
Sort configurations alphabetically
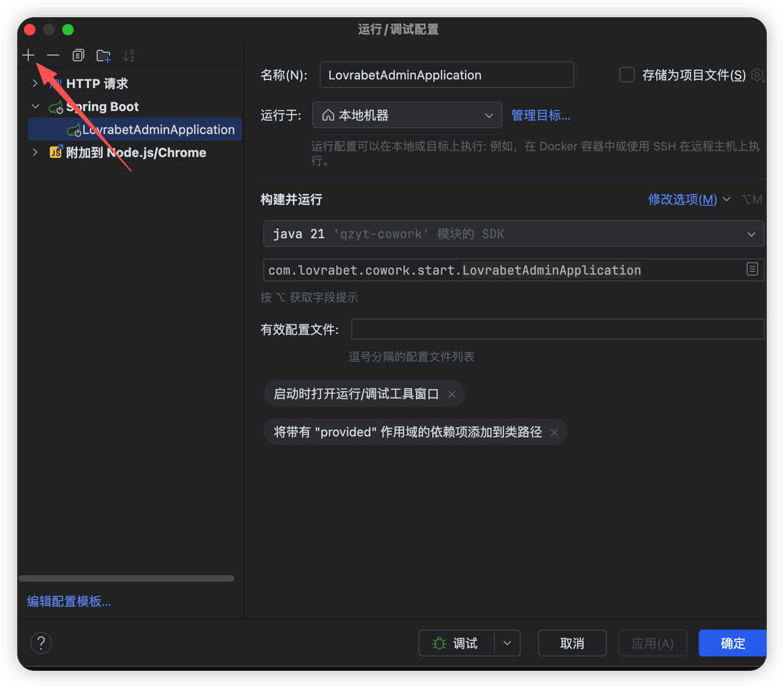[129, 55]
